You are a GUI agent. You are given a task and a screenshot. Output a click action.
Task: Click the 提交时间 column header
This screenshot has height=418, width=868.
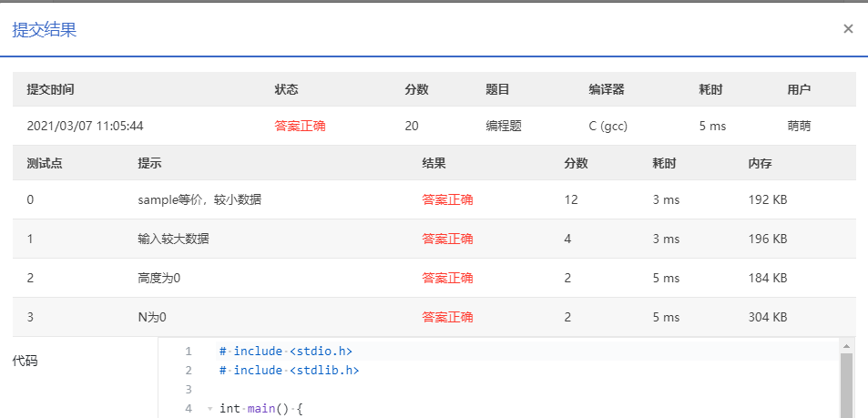(50, 89)
